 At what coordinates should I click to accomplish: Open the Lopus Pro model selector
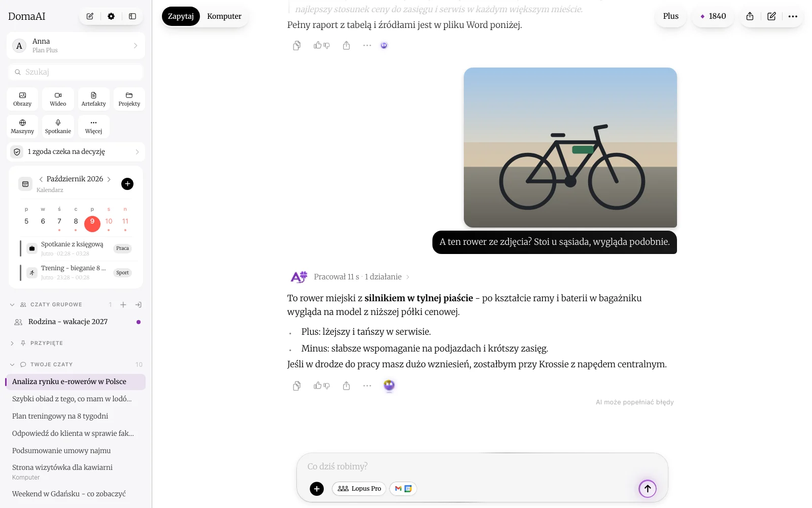tap(359, 489)
